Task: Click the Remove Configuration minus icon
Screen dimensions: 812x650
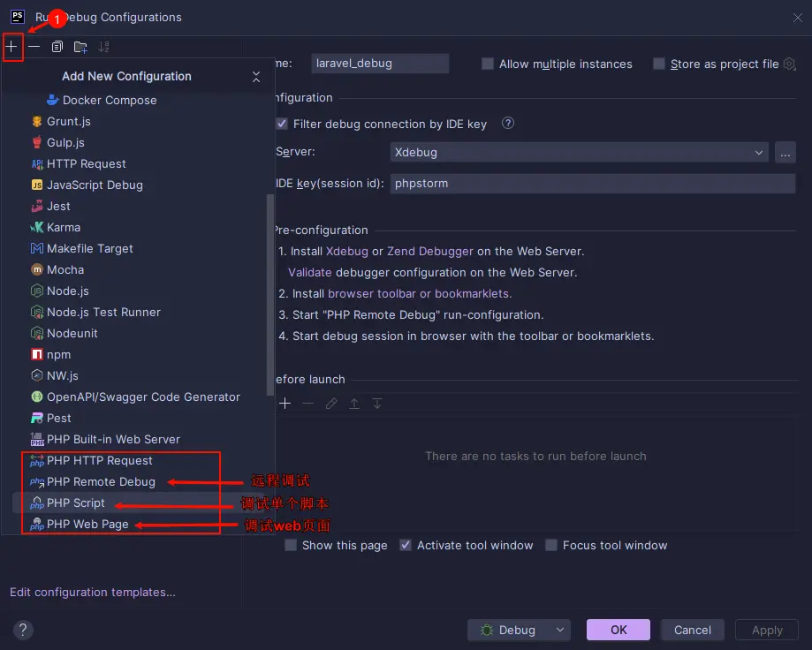Action: click(34, 47)
